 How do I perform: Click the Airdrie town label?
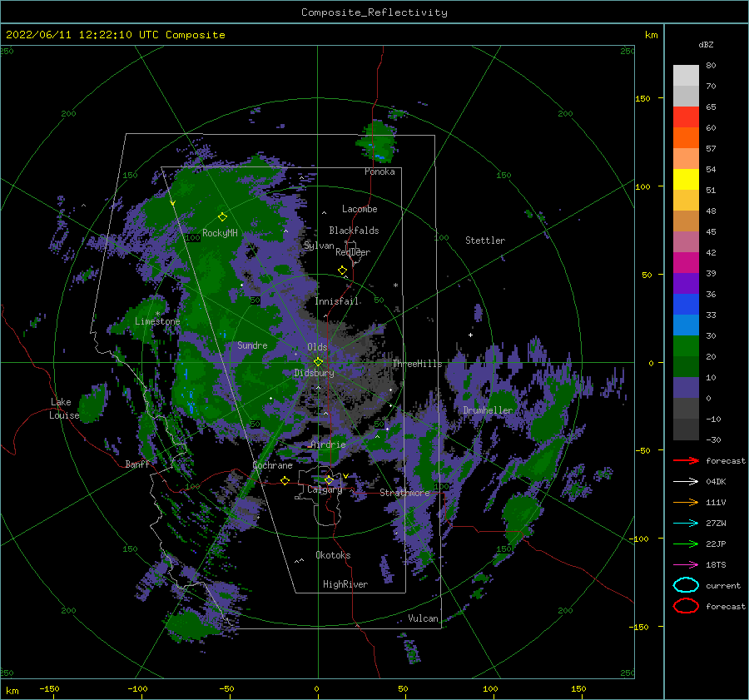click(x=328, y=444)
